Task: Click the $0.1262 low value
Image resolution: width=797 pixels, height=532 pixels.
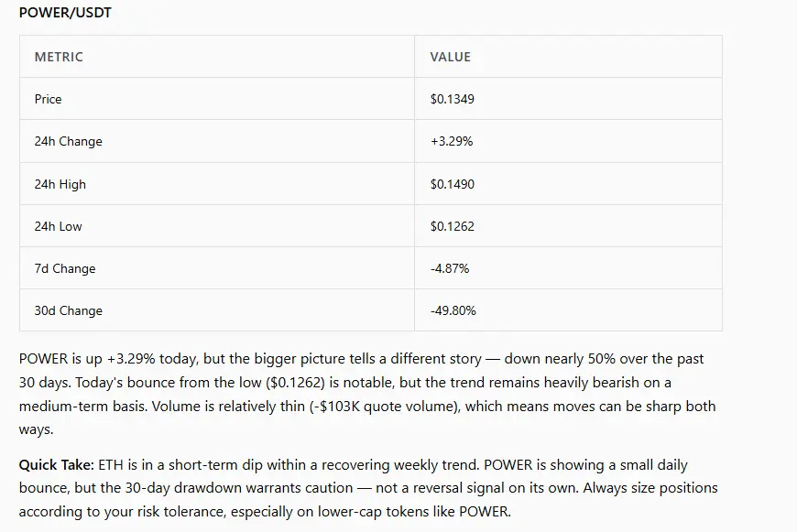Action: pos(452,226)
